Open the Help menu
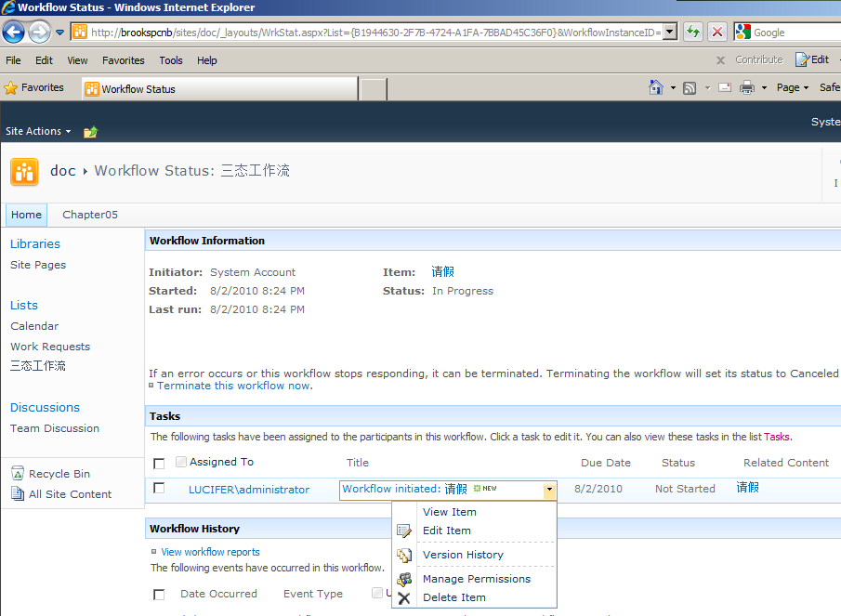The image size is (841, 616). click(x=206, y=60)
